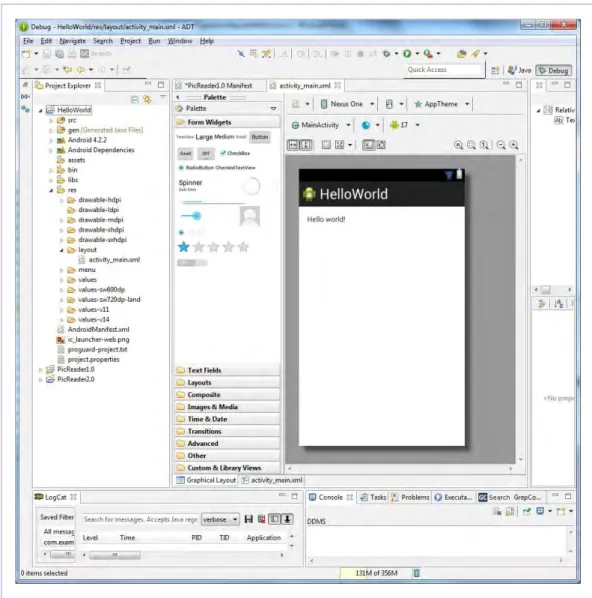Image resolution: width=592 pixels, height=598 pixels.
Task: Expand the PicReader1.0 project
Action: (x=40, y=370)
